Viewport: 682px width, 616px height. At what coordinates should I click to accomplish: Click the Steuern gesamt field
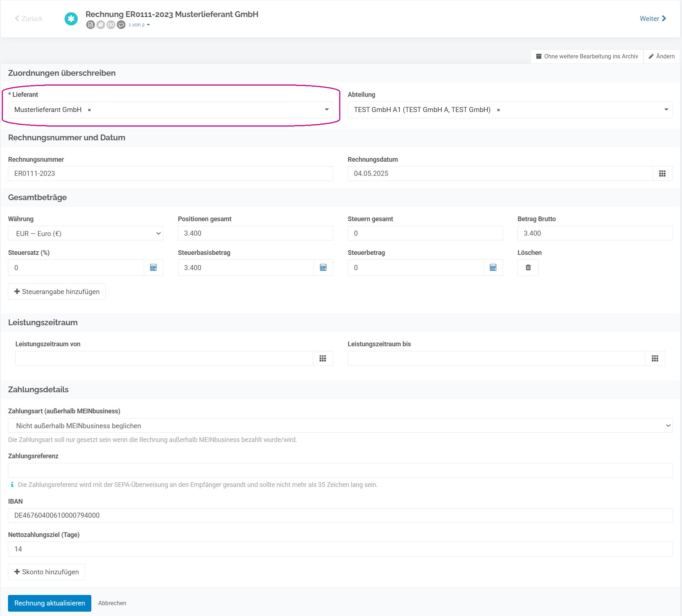425,233
